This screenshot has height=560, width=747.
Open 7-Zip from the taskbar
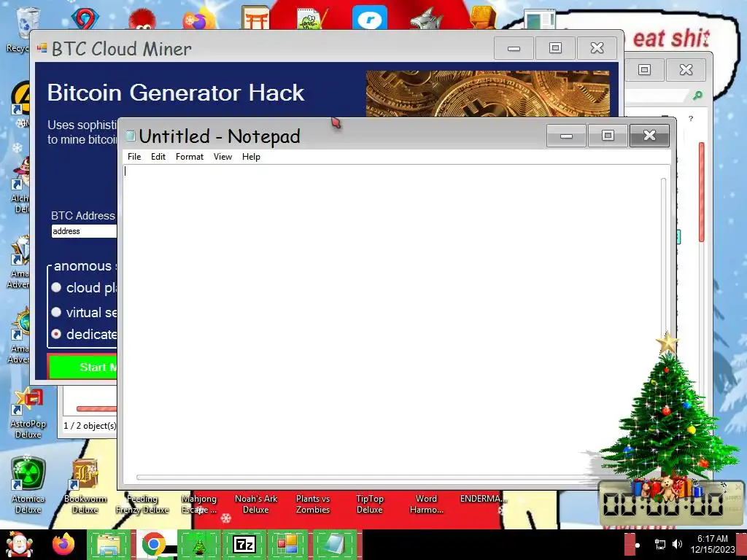[244, 545]
